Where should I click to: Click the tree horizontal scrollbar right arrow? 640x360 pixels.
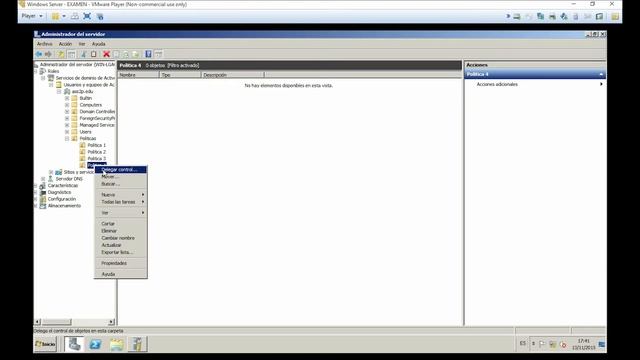tap(111, 322)
